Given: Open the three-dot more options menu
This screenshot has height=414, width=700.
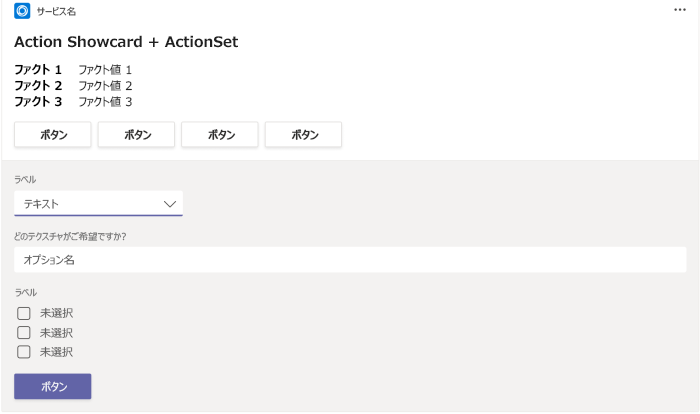Looking at the screenshot, I should coord(679,10).
